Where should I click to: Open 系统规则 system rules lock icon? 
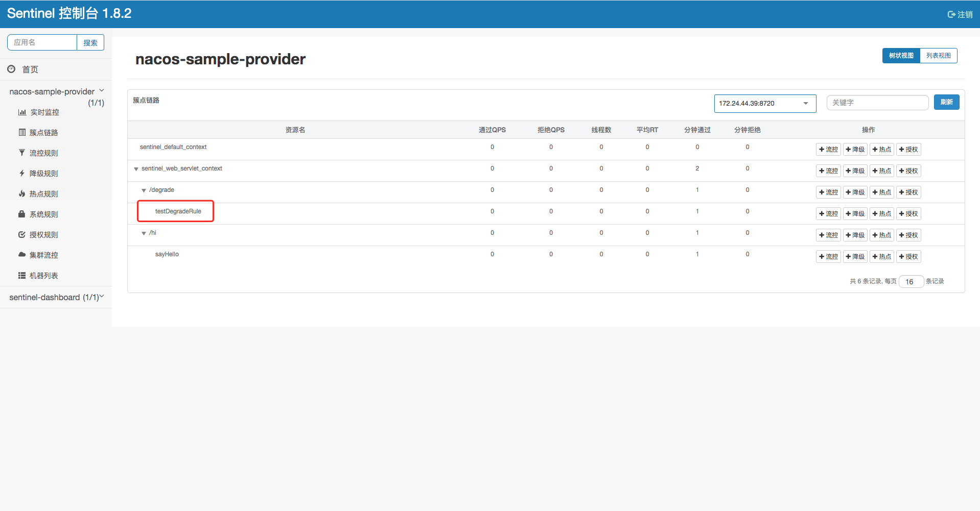[x=22, y=214]
